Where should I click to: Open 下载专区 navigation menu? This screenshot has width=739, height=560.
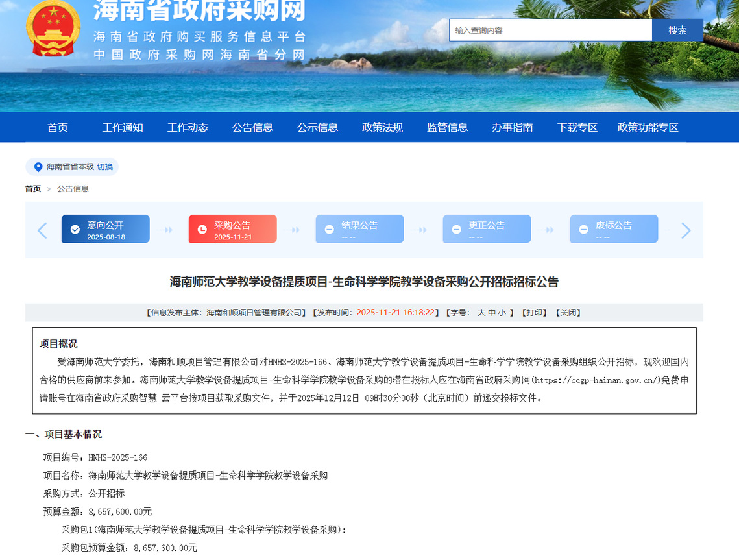tap(577, 127)
